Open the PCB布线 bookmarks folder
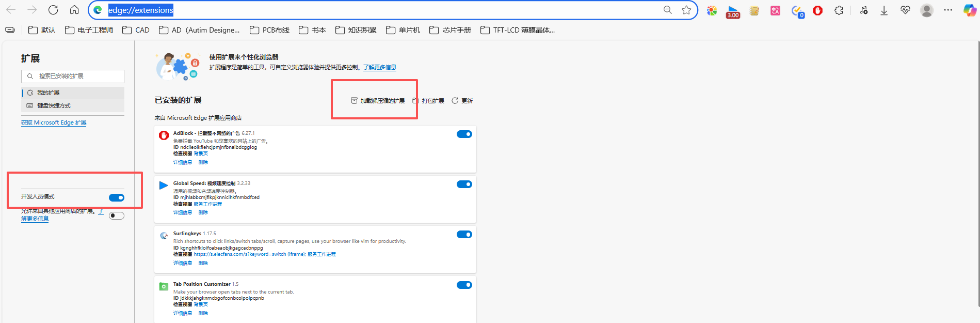980x323 pixels. (x=269, y=30)
